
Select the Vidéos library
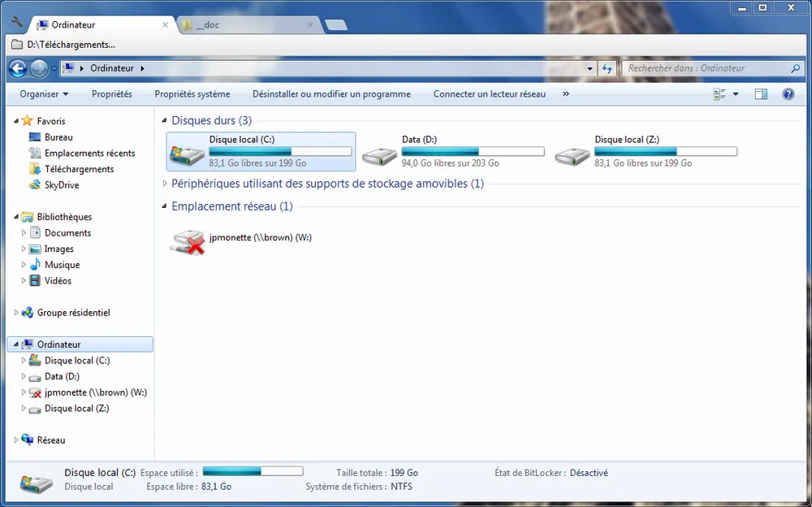pos(58,281)
